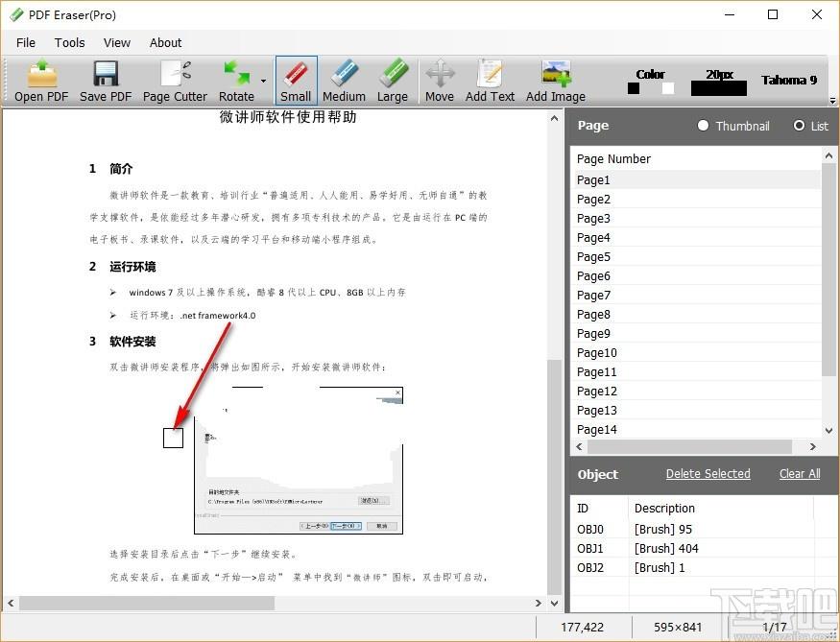Choose the Add Text tool
The height and width of the screenshot is (642, 840).
pyautogui.click(x=490, y=81)
